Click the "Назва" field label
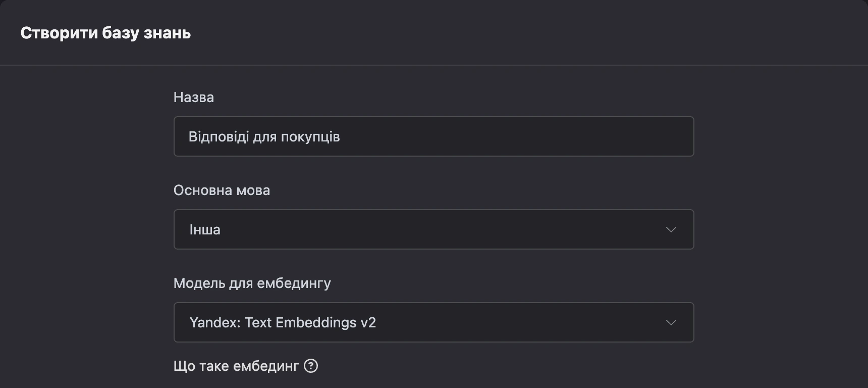This screenshot has width=868, height=388. pyautogui.click(x=194, y=97)
